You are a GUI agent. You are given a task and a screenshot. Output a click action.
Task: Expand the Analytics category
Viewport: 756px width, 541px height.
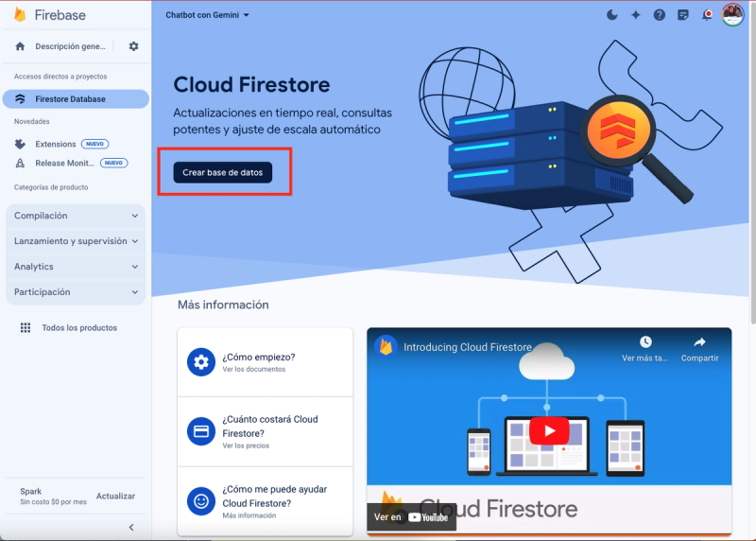pyautogui.click(x=76, y=267)
